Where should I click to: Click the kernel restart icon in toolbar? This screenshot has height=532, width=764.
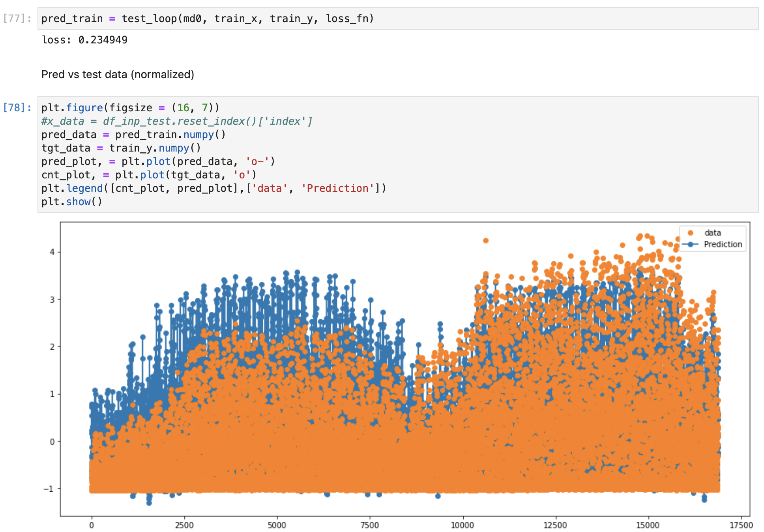(x=382, y=0)
